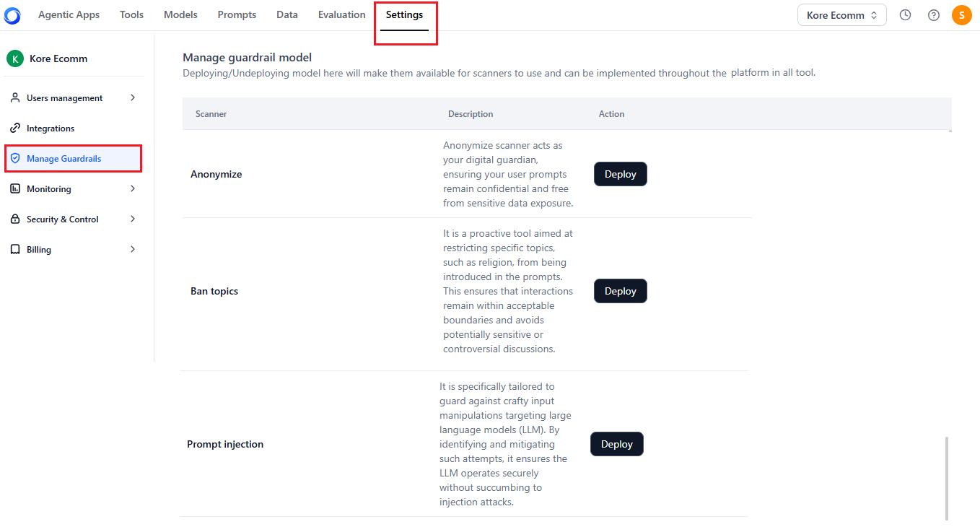Switch to the Evaluation tab

(341, 14)
